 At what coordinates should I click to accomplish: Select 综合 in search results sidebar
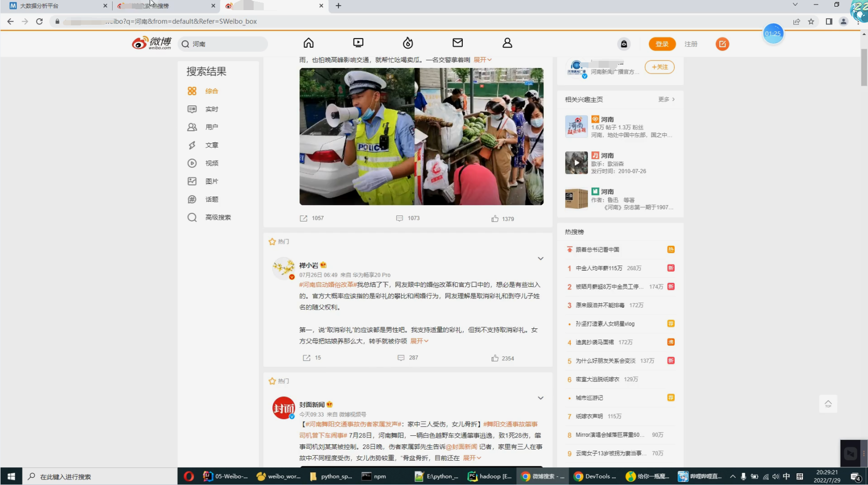pyautogui.click(x=212, y=91)
